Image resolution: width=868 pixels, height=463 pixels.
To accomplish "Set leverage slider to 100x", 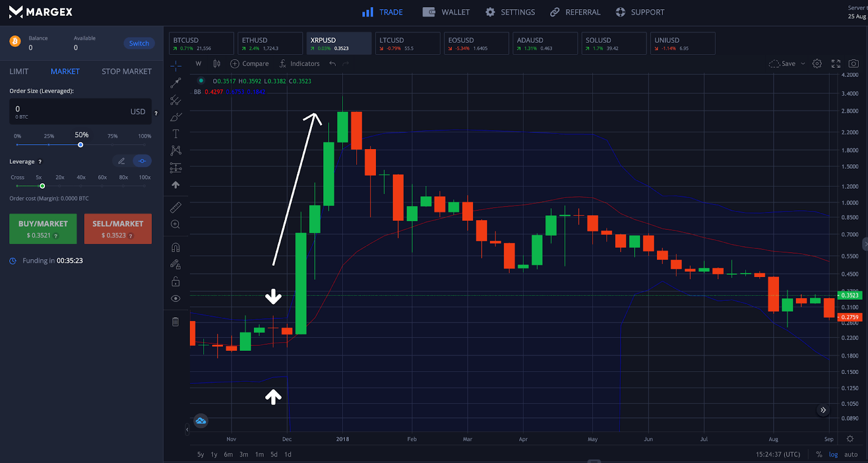I will coord(144,186).
